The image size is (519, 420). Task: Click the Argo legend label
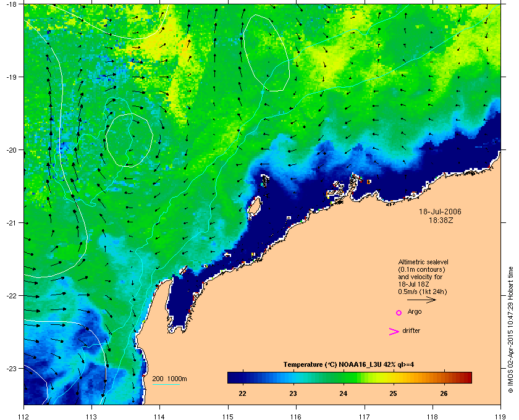415,312
